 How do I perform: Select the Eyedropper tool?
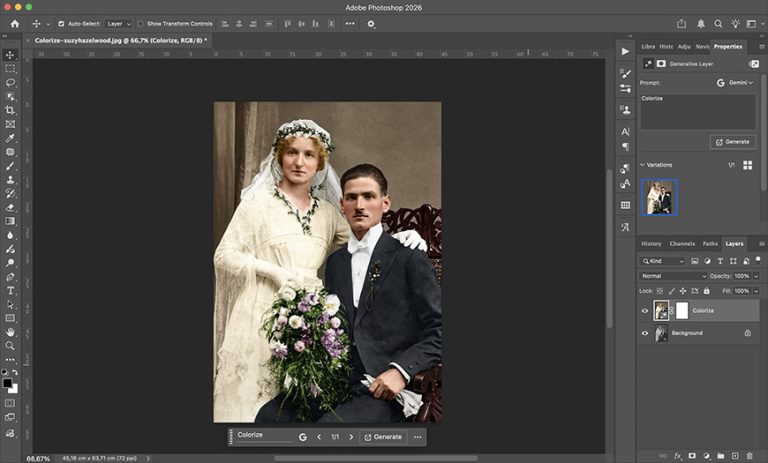tap(10, 138)
